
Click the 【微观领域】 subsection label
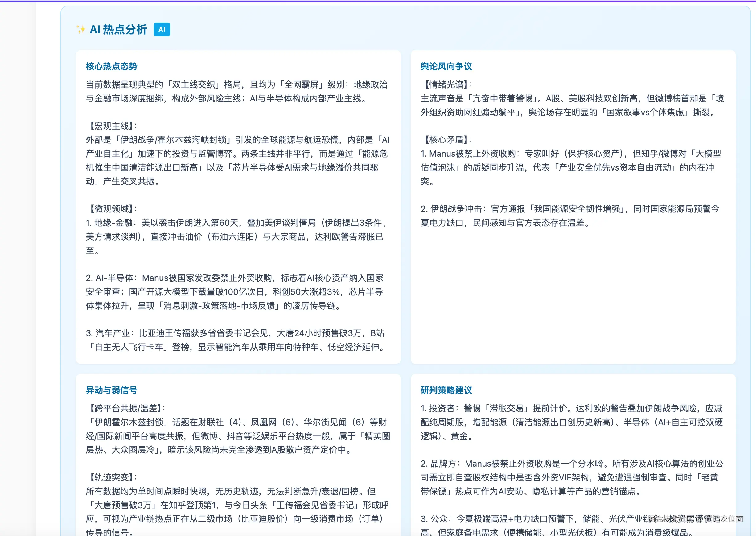112,208
